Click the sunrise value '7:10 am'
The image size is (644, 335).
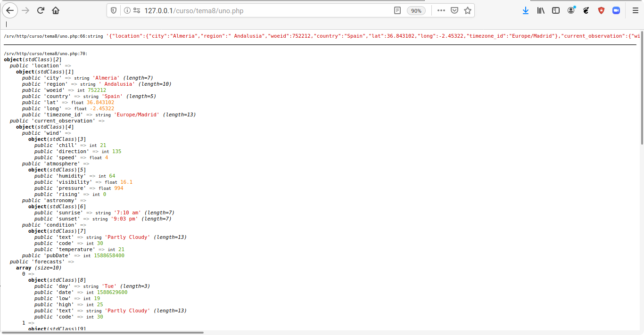point(128,212)
